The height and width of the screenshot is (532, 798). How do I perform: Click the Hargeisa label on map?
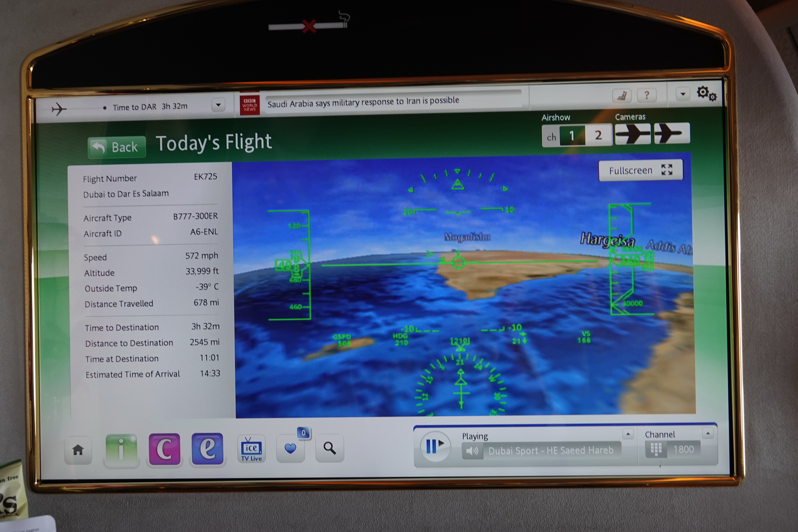point(608,240)
